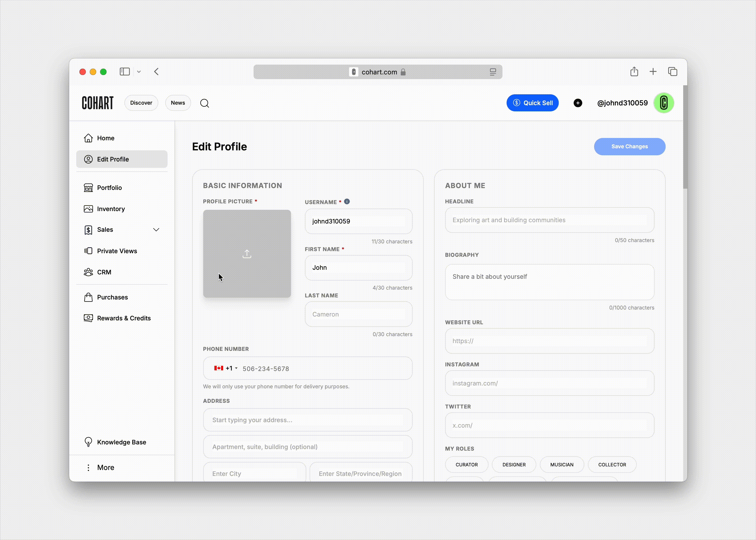This screenshot has height=540, width=756.
Task: Click the @johnd310059 username link
Action: point(623,103)
